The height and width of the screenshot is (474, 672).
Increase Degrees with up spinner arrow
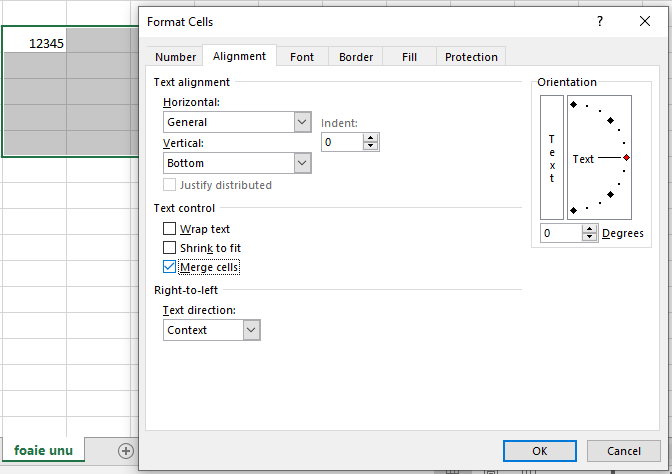[x=590, y=229]
